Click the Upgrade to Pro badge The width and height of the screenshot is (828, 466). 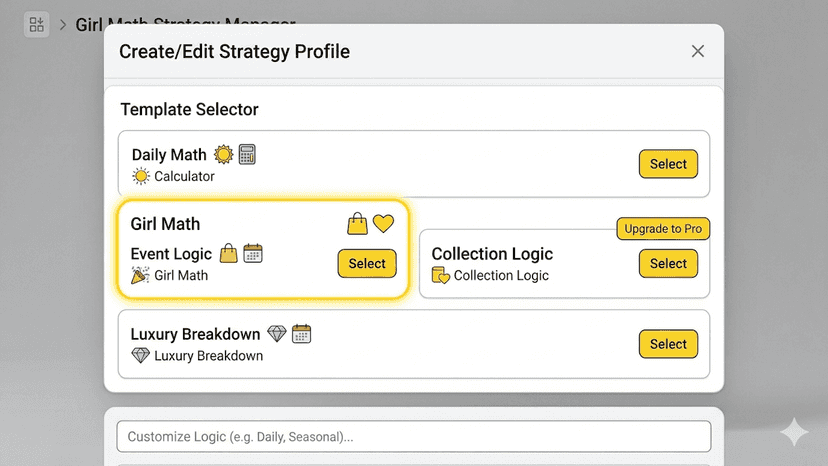tap(663, 229)
